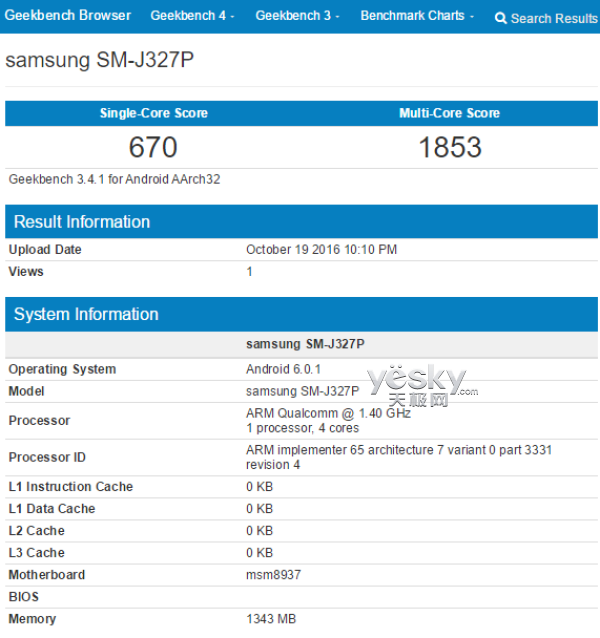This screenshot has width=600, height=638.
Task: Select the ARM implementer 65 architecture text
Action: (399, 457)
